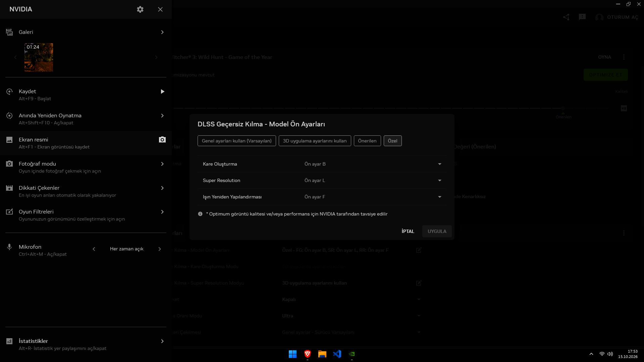The width and height of the screenshot is (644, 362).
Task: Start recording with Kaydet play button
Action: point(162,92)
